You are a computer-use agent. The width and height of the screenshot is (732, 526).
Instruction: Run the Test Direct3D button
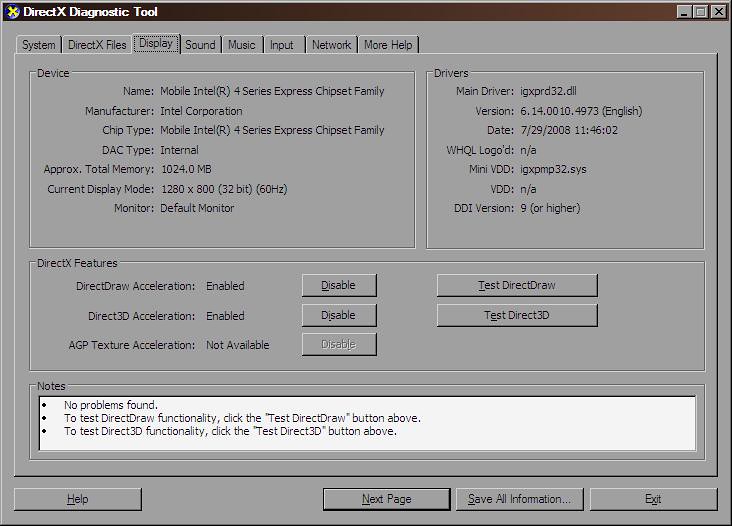(517, 315)
